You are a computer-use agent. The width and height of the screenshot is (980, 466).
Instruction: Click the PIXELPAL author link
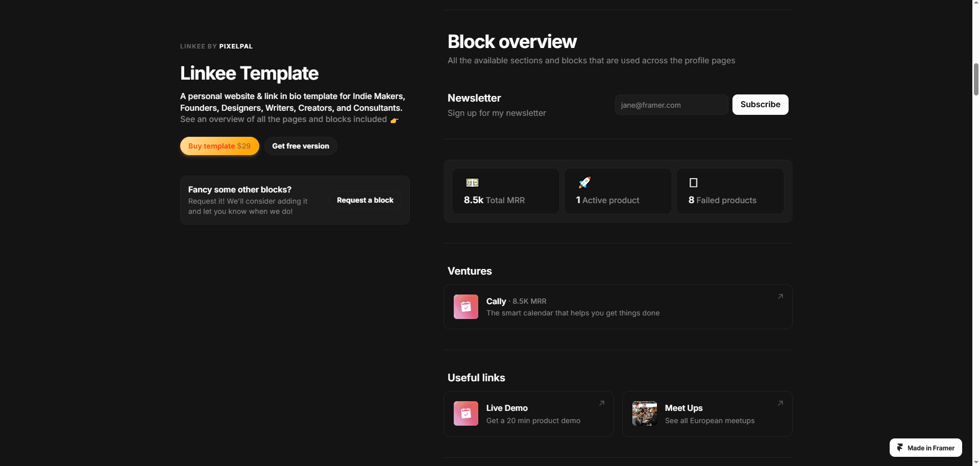[x=236, y=46]
